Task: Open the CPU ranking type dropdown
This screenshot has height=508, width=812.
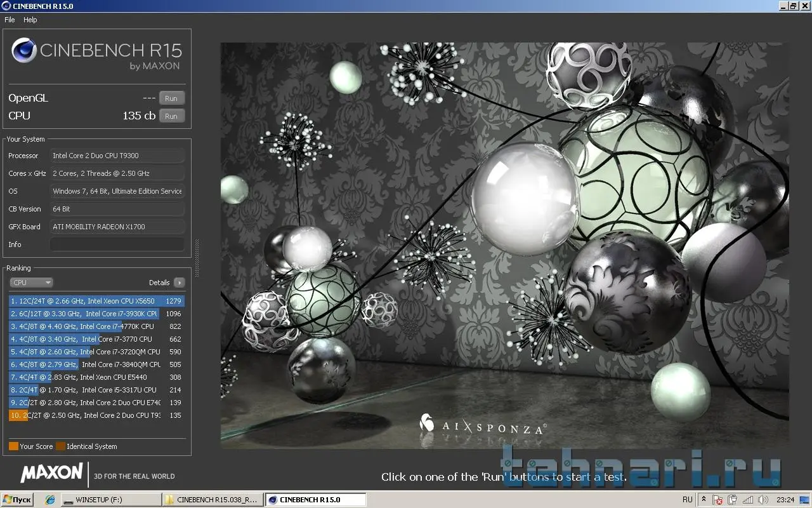Action: click(31, 283)
